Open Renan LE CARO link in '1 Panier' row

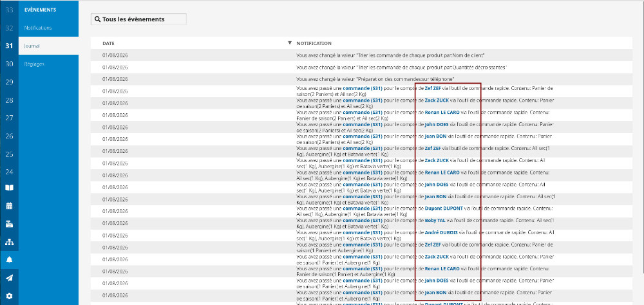[x=442, y=269]
